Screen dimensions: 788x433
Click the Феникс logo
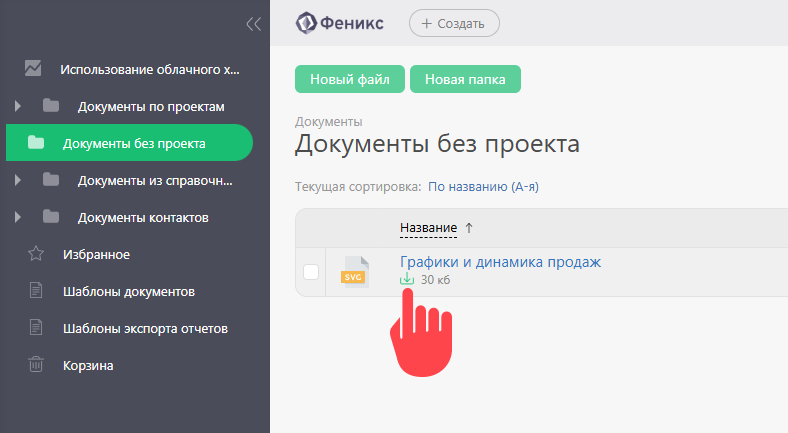coord(339,23)
